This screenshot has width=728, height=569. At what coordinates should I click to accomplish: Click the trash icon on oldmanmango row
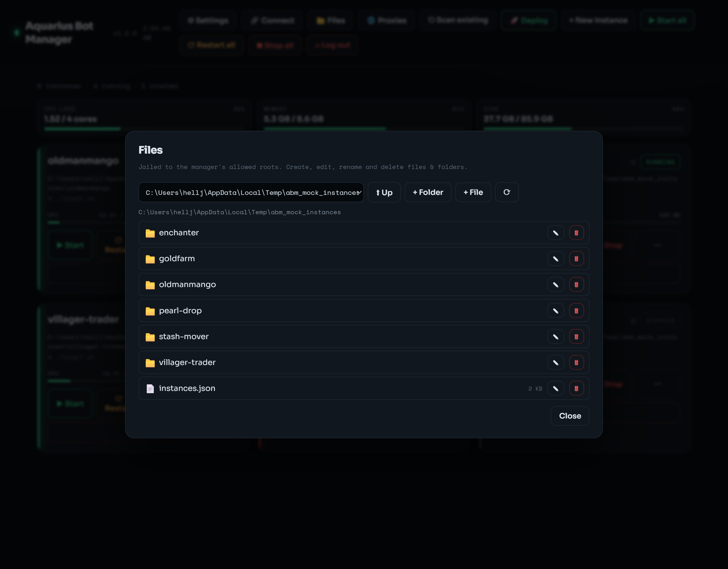coord(576,284)
